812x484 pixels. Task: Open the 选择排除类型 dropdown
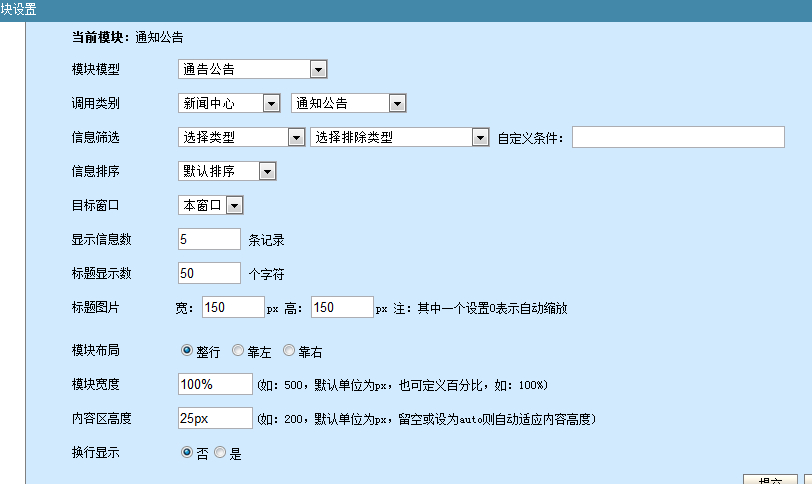pyautogui.click(x=399, y=137)
